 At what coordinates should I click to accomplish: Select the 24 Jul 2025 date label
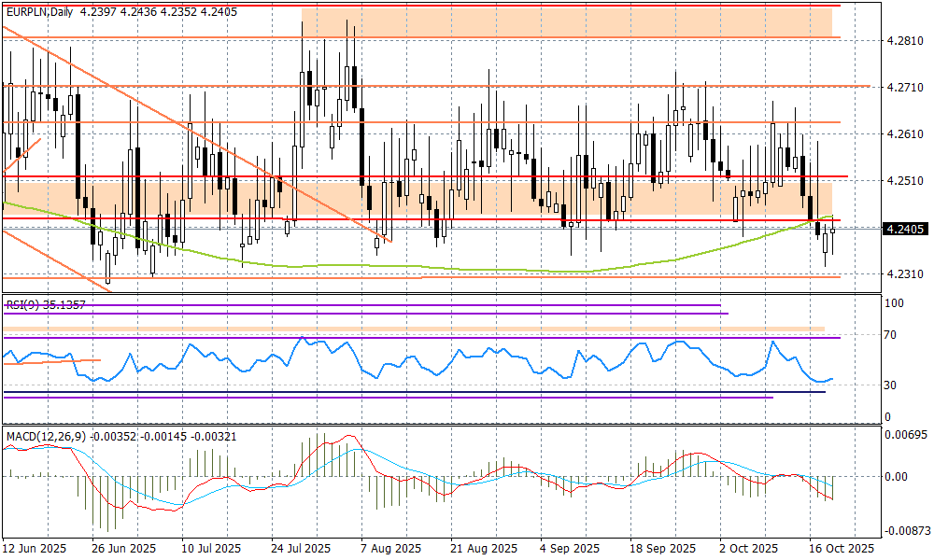coord(301,549)
